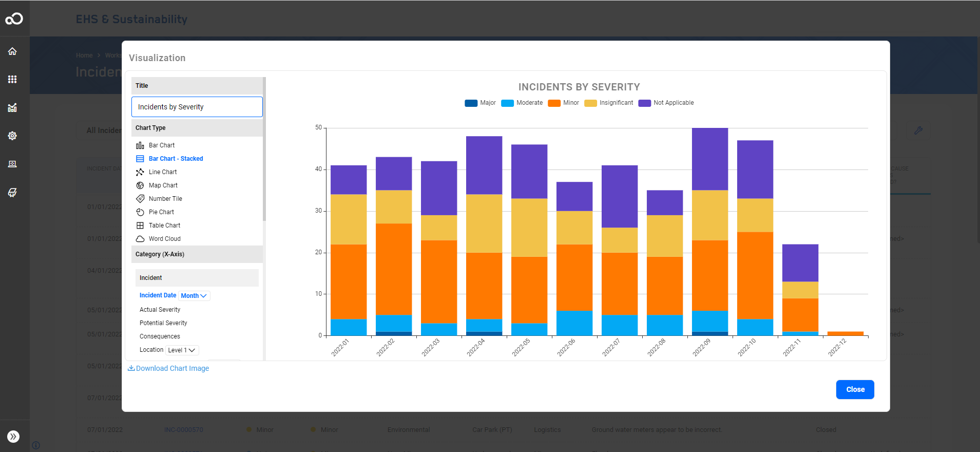Expand sidebar with the double-chevron icon

(x=13, y=437)
